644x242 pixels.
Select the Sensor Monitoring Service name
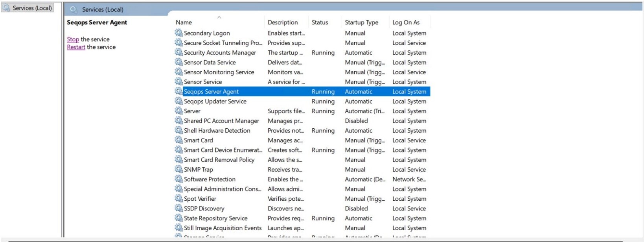tap(219, 72)
